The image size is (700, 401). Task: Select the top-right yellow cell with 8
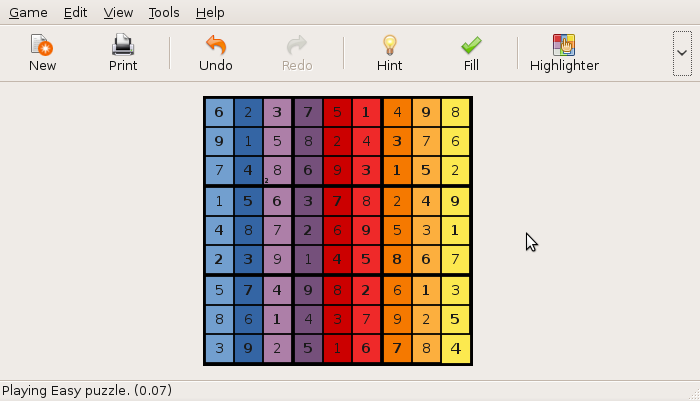click(456, 113)
